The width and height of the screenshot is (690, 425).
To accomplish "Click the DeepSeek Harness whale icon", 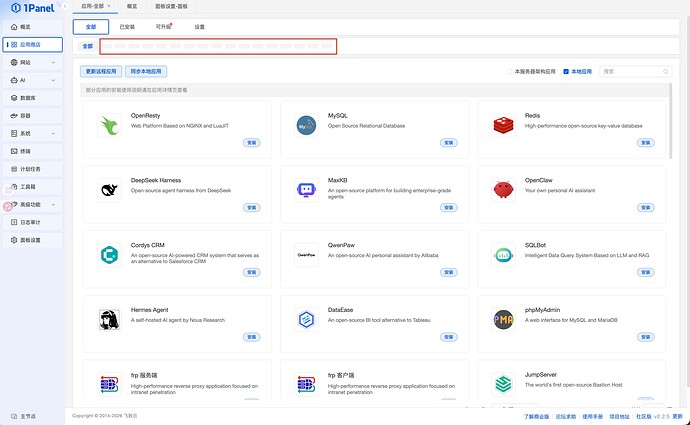I will (109, 190).
